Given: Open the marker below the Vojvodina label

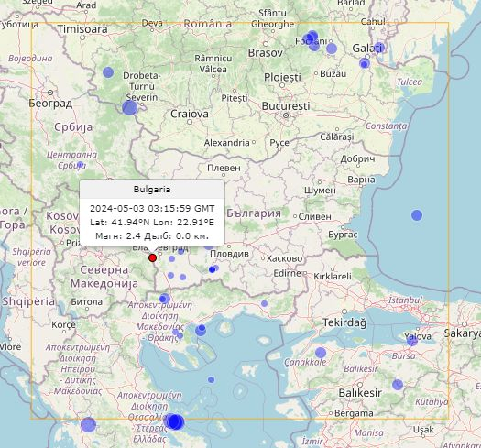Looking at the screenshot, I should (x=108, y=72).
